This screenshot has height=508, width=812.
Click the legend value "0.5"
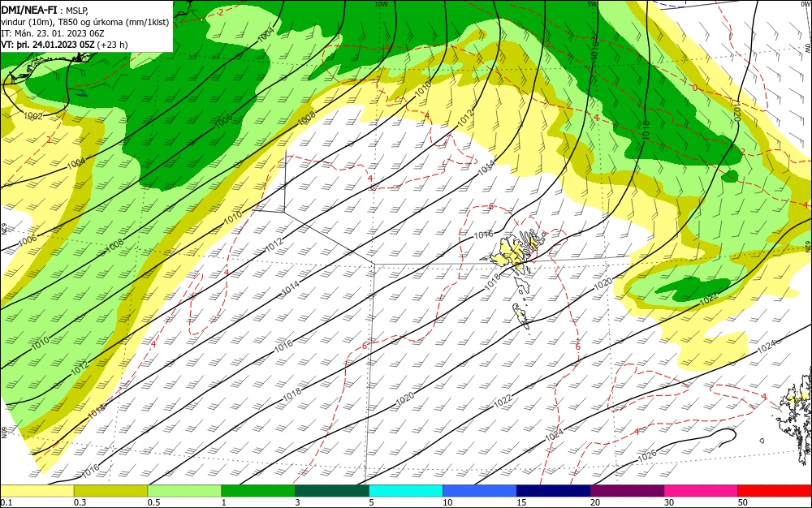(x=153, y=502)
